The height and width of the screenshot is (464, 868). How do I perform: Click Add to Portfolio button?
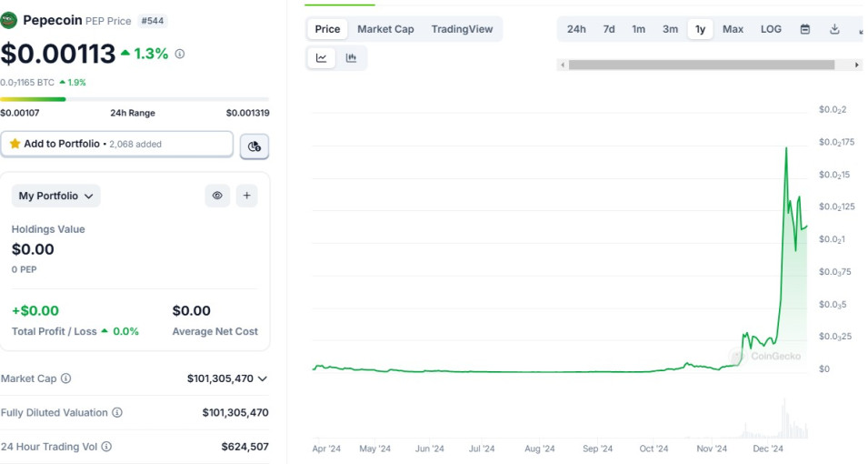click(x=117, y=144)
